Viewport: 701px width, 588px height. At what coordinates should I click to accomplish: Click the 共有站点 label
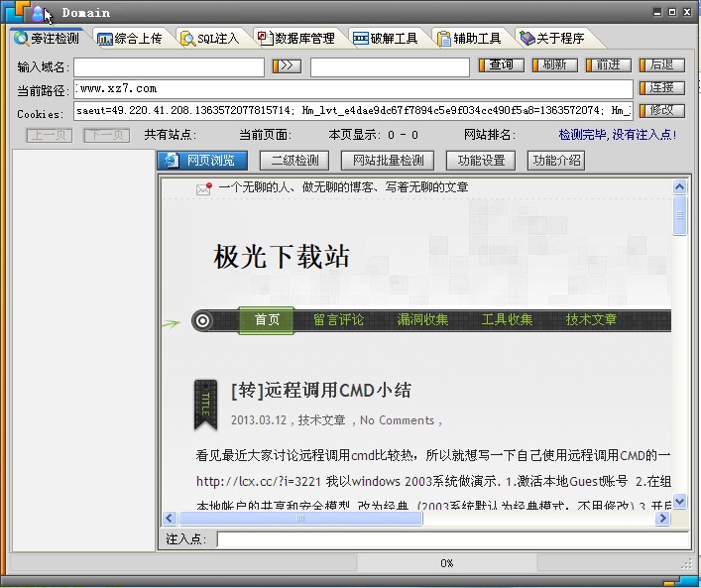171,135
